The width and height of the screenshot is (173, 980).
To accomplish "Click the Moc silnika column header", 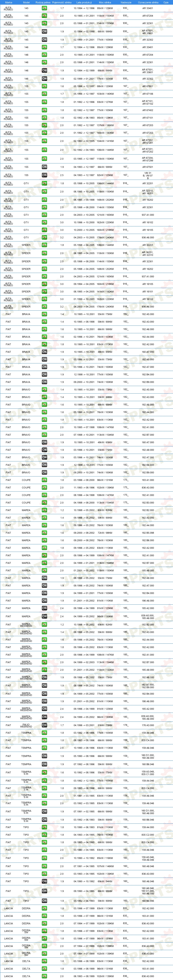I will pos(105,2).
